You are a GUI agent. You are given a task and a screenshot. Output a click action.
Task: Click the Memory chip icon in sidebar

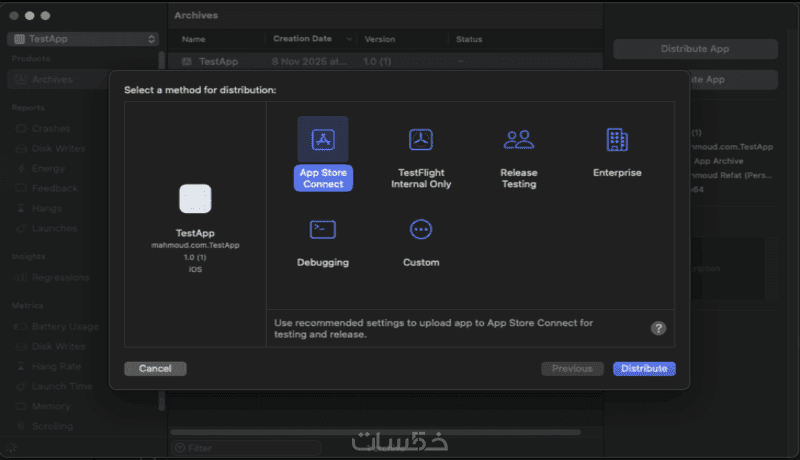pyautogui.click(x=21, y=406)
